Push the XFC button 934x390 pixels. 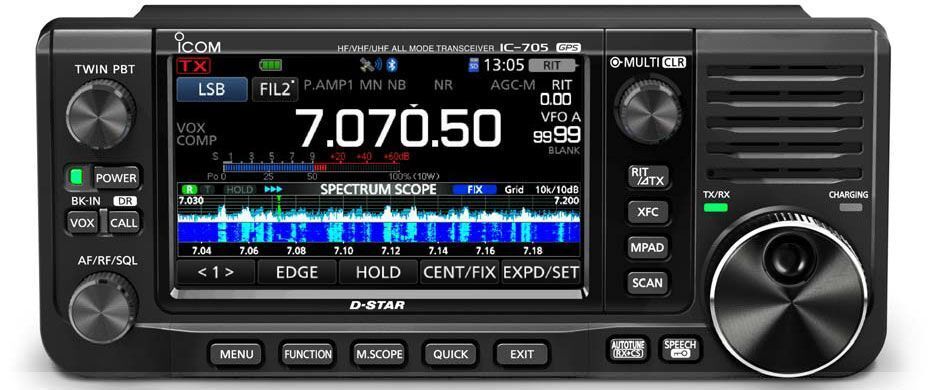click(648, 211)
